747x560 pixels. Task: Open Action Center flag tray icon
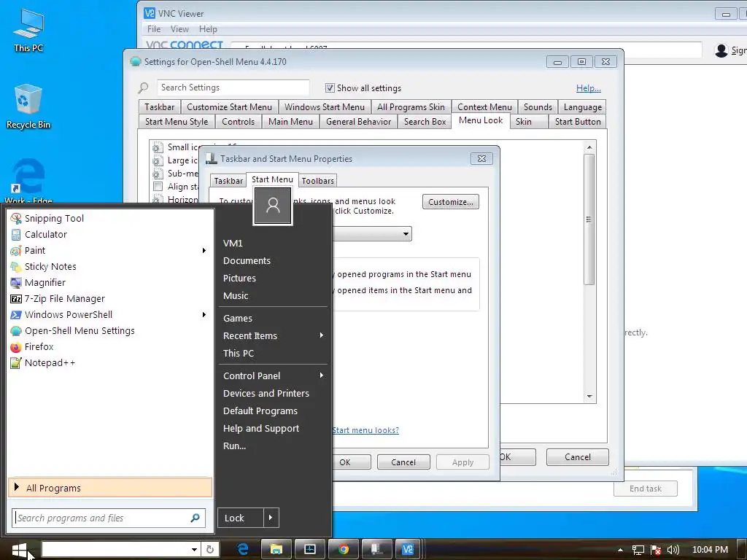(656, 550)
